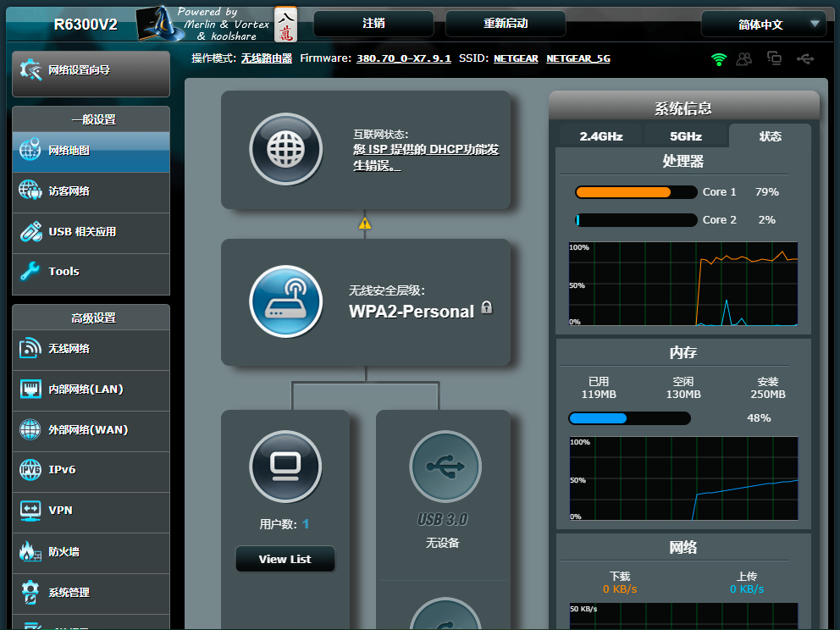Click the 用户数 client count 1

[306, 524]
